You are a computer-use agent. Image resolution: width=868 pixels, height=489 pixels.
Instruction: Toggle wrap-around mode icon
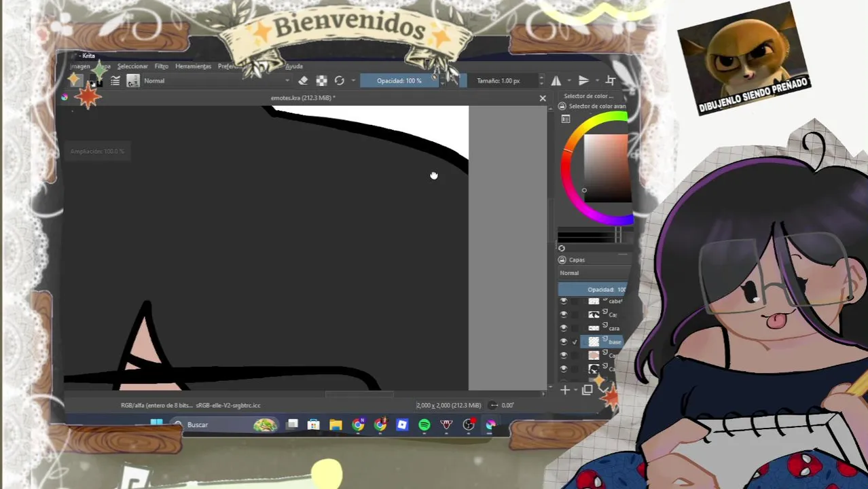tap(610, 81)
